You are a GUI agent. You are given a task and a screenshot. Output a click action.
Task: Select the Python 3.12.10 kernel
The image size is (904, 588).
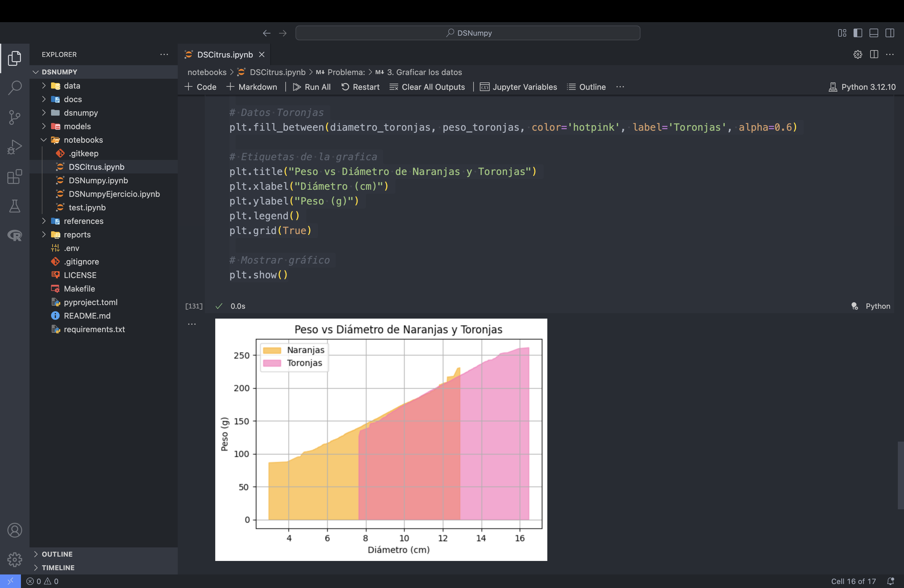tap(862, 87)
